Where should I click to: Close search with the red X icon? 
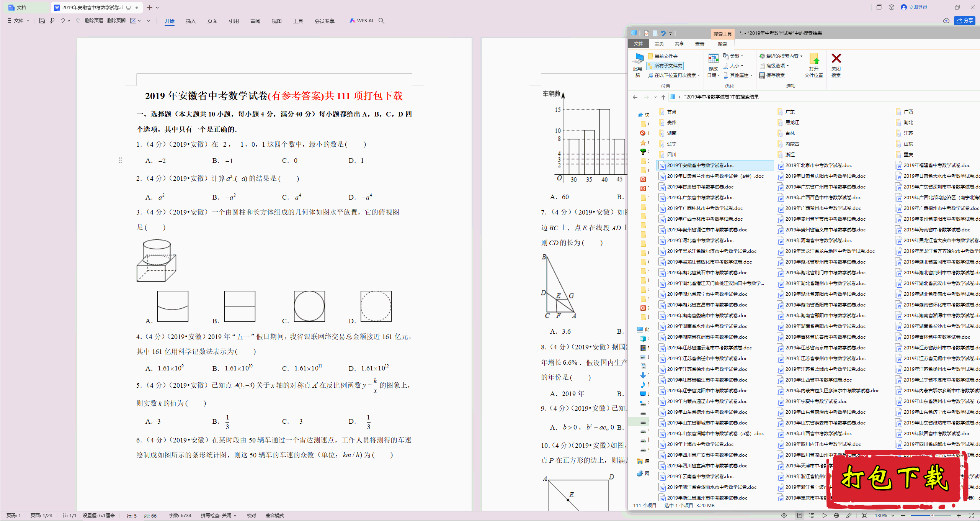coord(836,65)
